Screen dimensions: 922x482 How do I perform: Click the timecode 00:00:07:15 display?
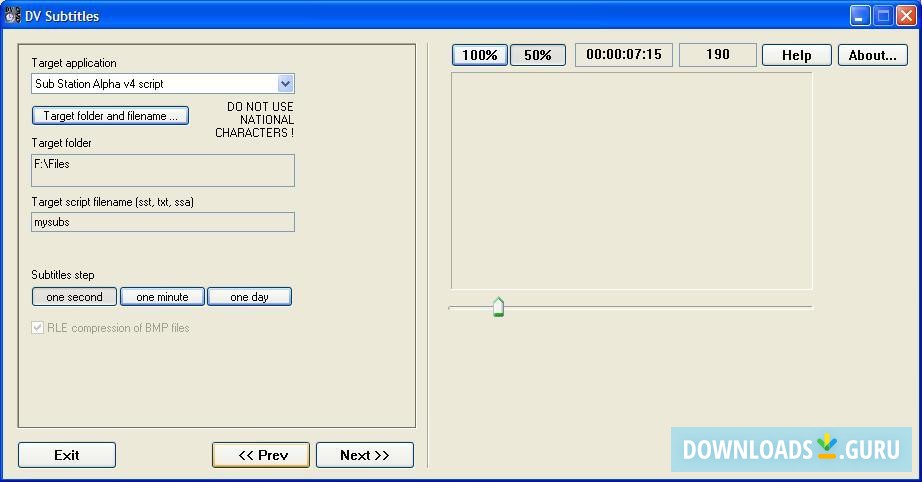click(x=624, y=55)
